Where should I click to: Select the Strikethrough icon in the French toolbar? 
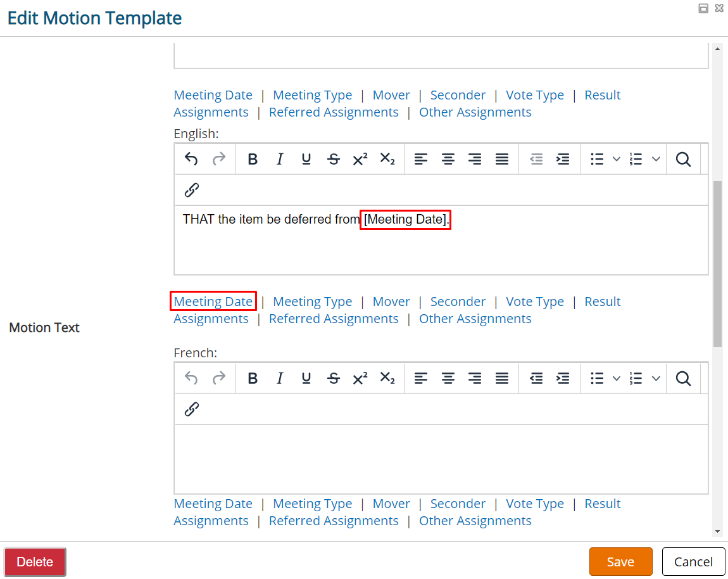334,378
